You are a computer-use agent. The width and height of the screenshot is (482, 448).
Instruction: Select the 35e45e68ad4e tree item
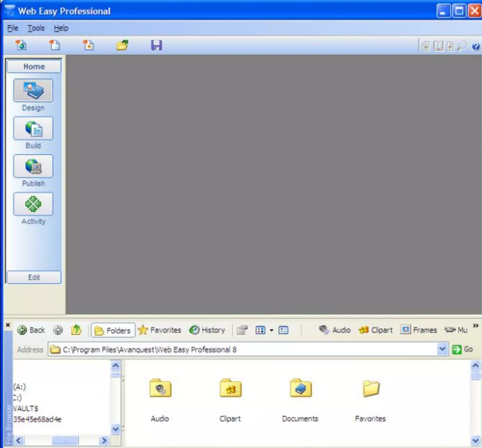tap(37, 419)
